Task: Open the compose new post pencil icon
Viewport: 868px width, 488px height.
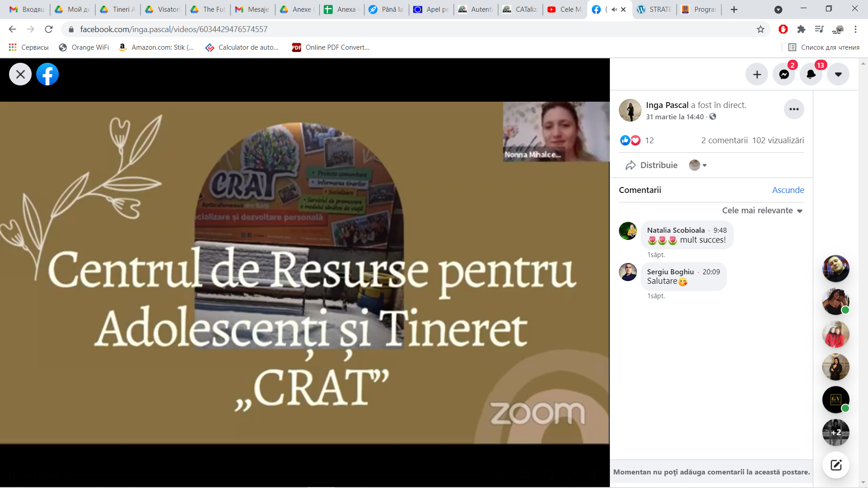Action: (x=835, y=465)
